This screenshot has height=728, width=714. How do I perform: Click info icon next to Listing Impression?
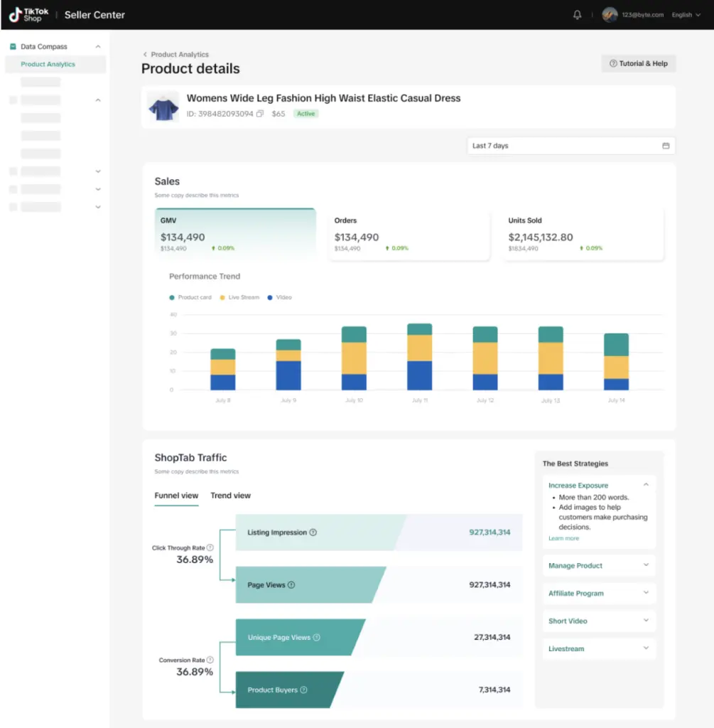(313, 532)
